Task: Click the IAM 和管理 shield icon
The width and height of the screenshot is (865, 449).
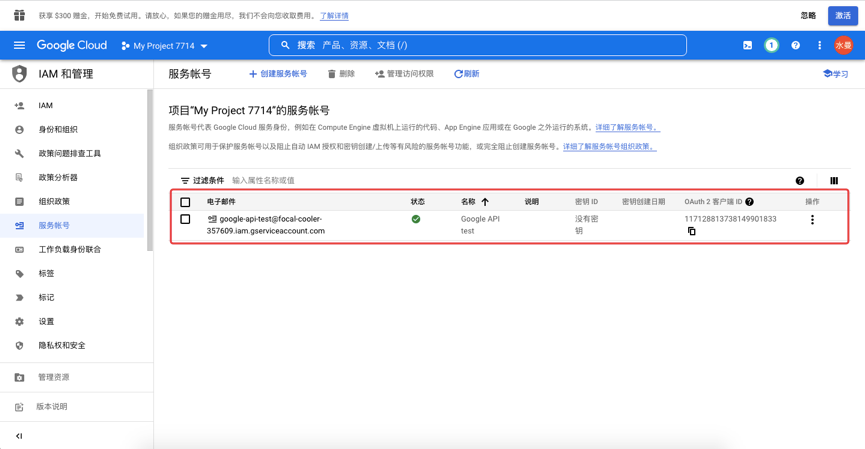Action: click(19, 73)
